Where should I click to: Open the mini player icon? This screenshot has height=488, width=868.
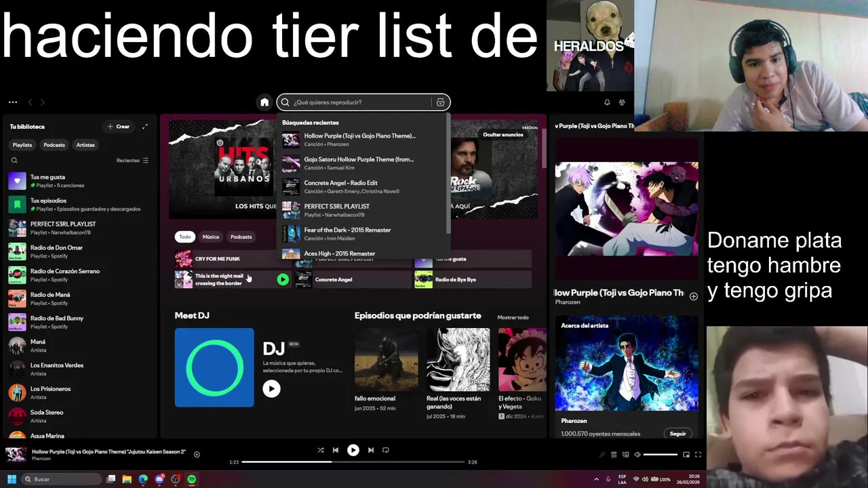click(686, 455)
